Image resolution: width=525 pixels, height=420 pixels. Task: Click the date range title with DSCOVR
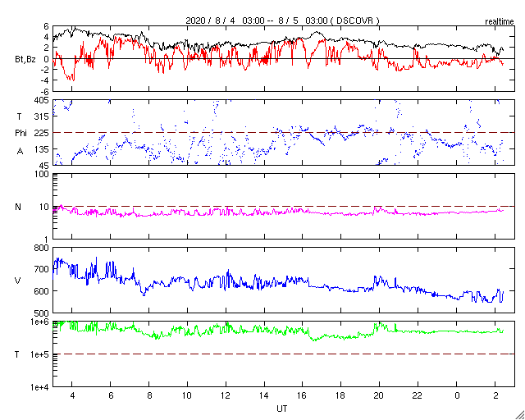(x=282, y=21)
